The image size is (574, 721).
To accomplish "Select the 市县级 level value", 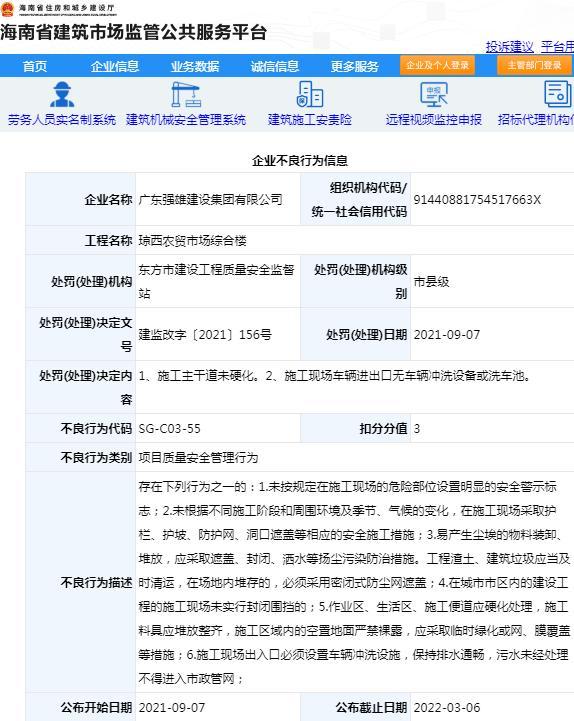I will 431,281.
